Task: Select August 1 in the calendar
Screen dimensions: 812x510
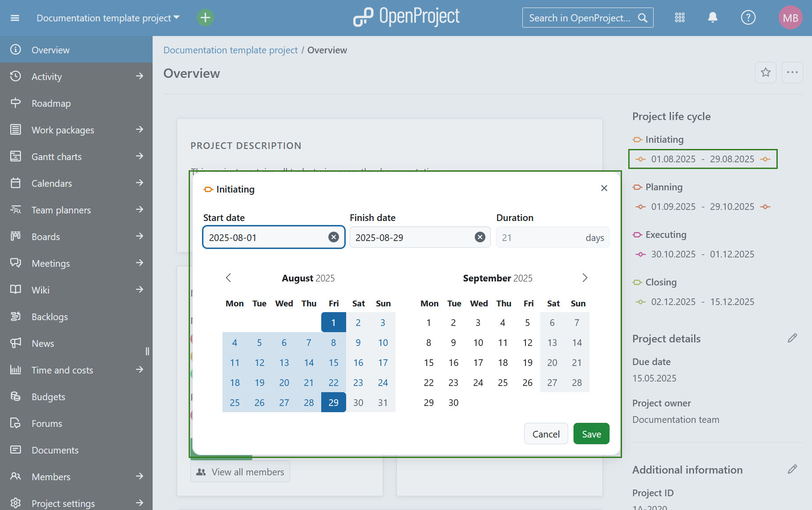Action: pos(333,322)
